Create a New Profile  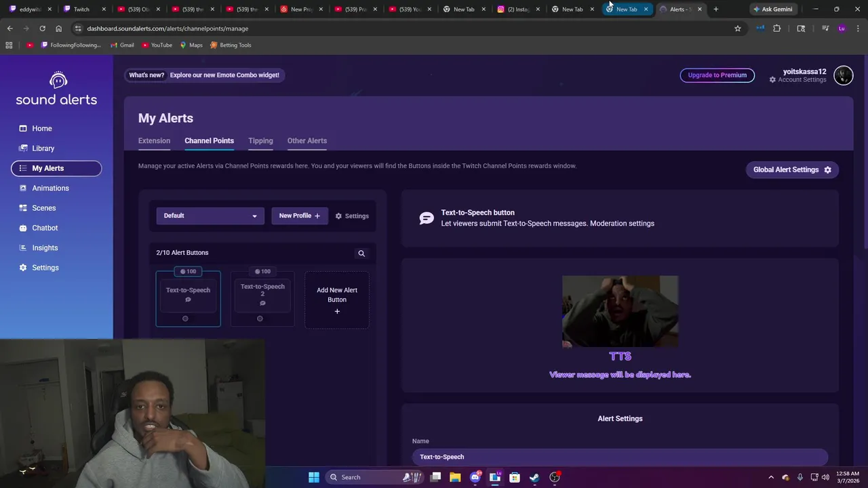[299, 216]
